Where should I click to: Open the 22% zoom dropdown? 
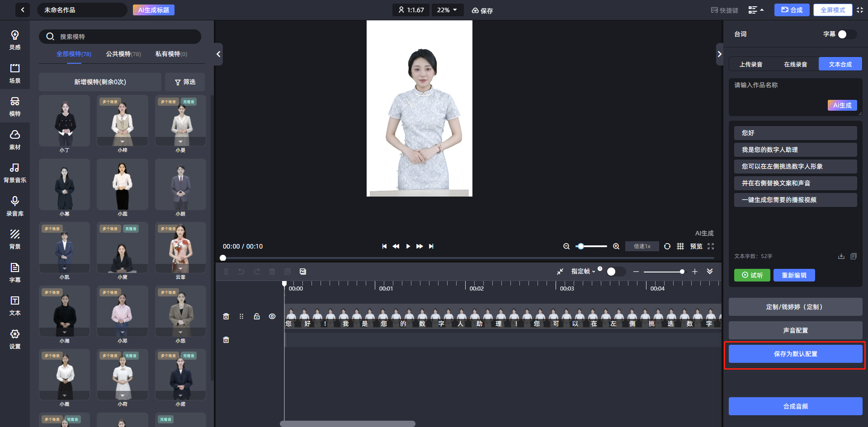448,10
